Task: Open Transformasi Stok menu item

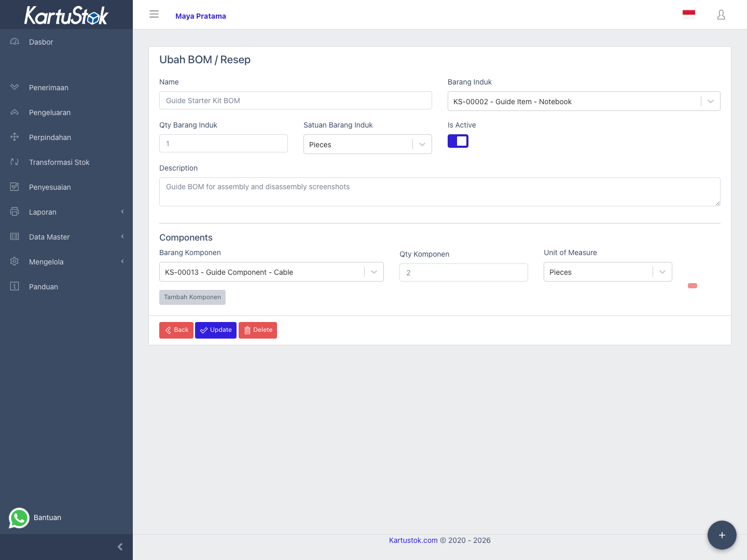Action: pos(66,162)
